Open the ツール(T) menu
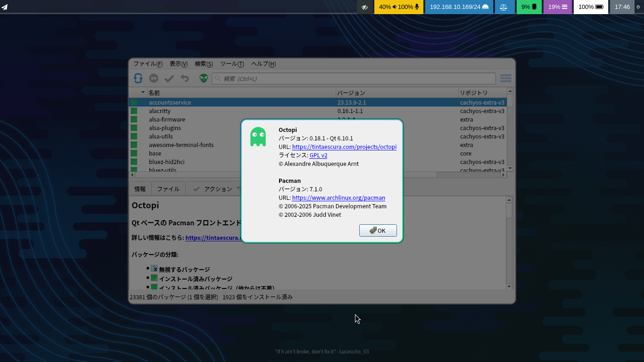The image size is (644, 362). [x=232, y=64]
